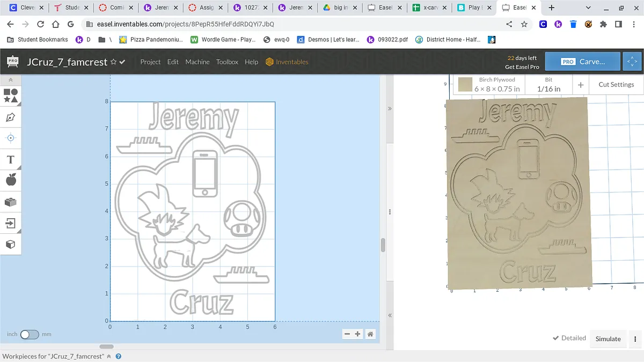Select the Pen drawing tool
Screen dimensions: 644x362
pos(11,117)
